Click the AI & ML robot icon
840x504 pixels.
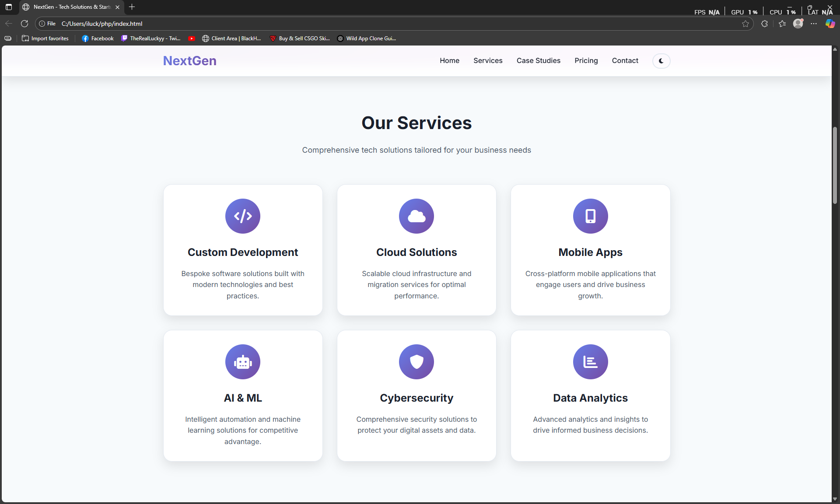[x=243, y=362]
